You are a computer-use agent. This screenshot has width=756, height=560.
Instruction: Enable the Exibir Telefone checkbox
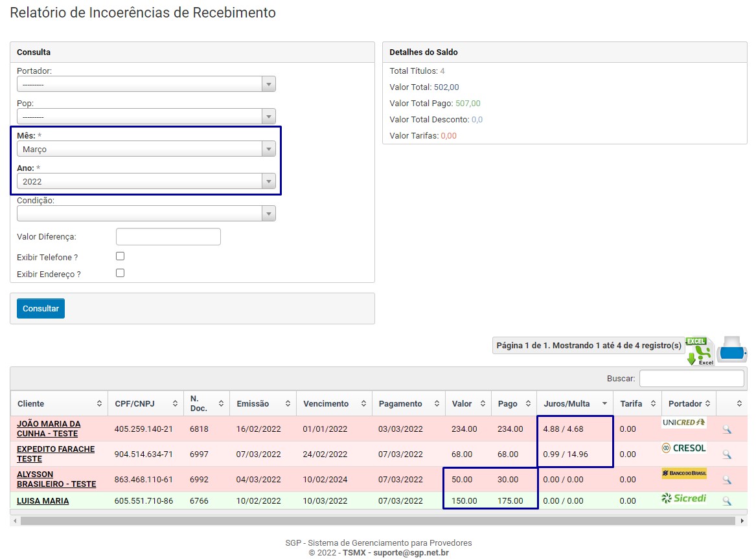(120, 256)
